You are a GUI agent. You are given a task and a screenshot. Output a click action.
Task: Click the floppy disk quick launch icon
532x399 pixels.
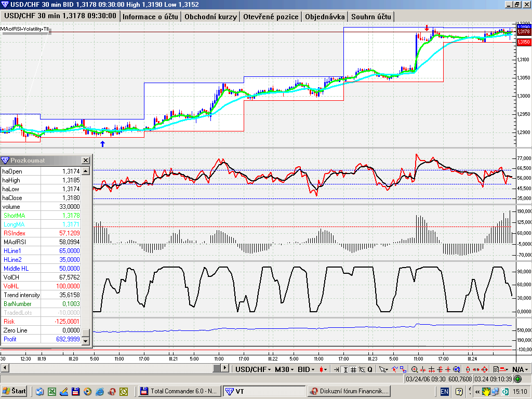tap(75, 392)
